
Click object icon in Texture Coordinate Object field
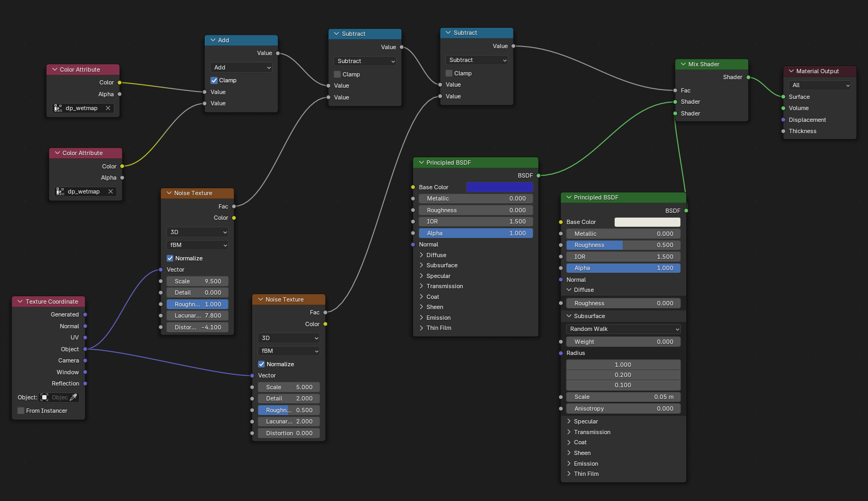tap(45, 397)
